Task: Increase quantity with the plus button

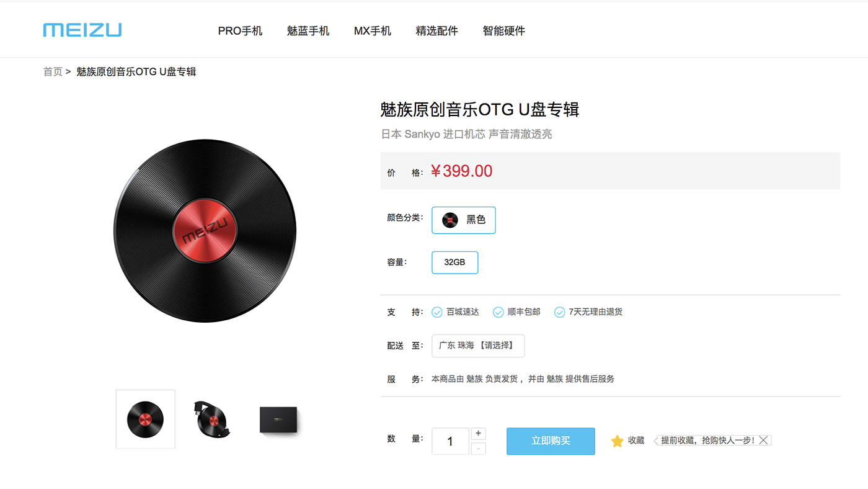Action: (x=478, y=433)
